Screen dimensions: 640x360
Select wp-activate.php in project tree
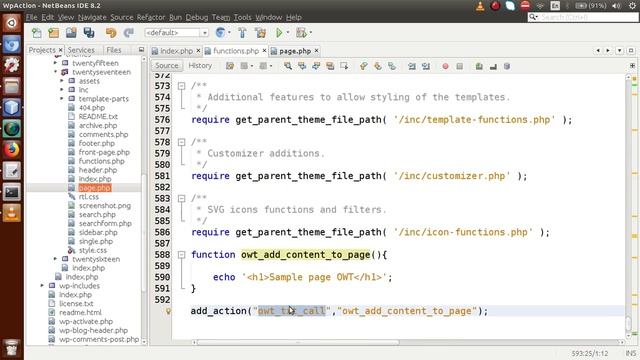pyautogui.click(x=86, y=321)
